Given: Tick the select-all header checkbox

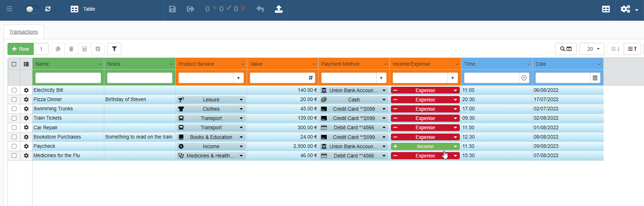Looking at the screenshot, I should click(x=14, y=64).
